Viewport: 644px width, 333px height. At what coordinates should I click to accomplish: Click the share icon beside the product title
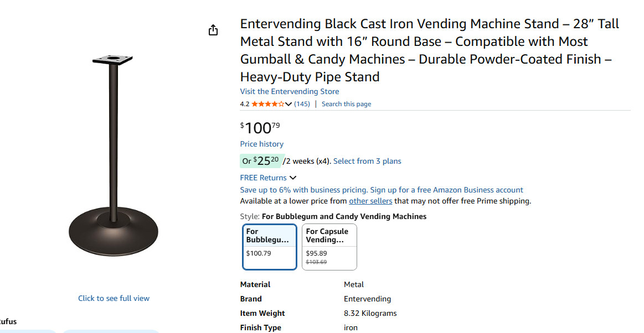pos(213,30)
